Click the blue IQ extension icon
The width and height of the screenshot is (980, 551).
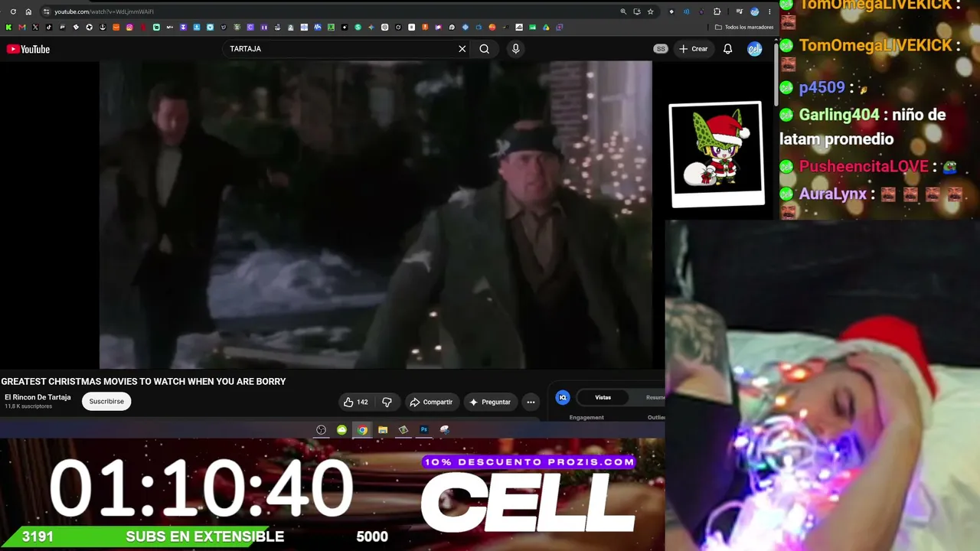[563, 397]
